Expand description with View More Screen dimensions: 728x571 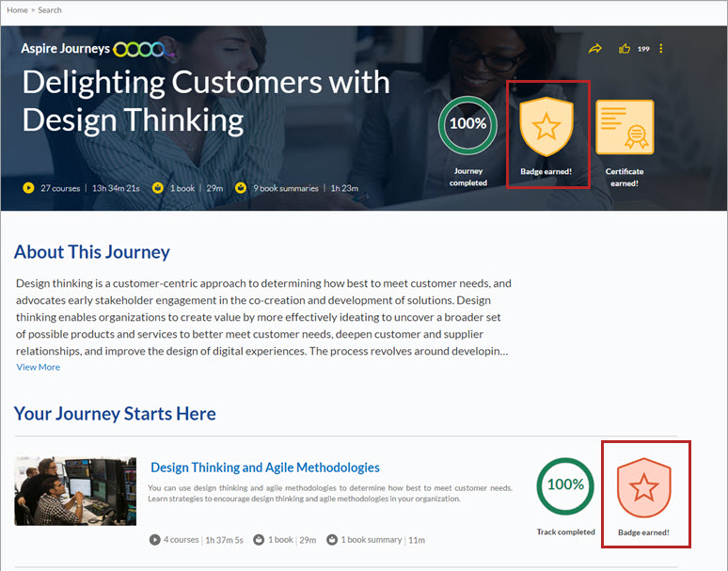click(x=38, y=367)
